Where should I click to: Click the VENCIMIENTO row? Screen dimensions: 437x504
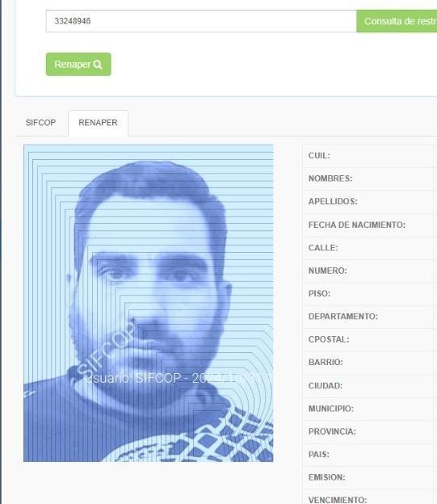coord(370,497)
